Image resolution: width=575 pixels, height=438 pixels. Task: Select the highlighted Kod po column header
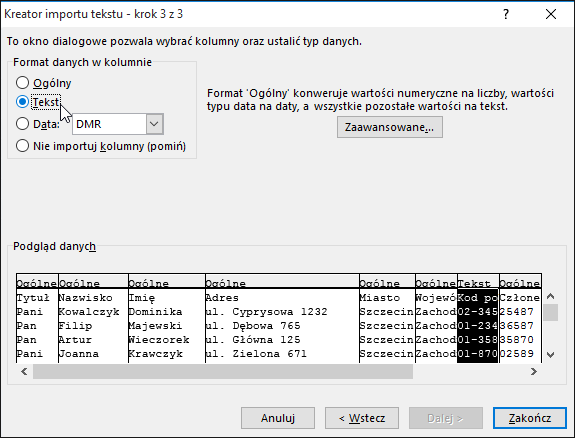point(478,298)
